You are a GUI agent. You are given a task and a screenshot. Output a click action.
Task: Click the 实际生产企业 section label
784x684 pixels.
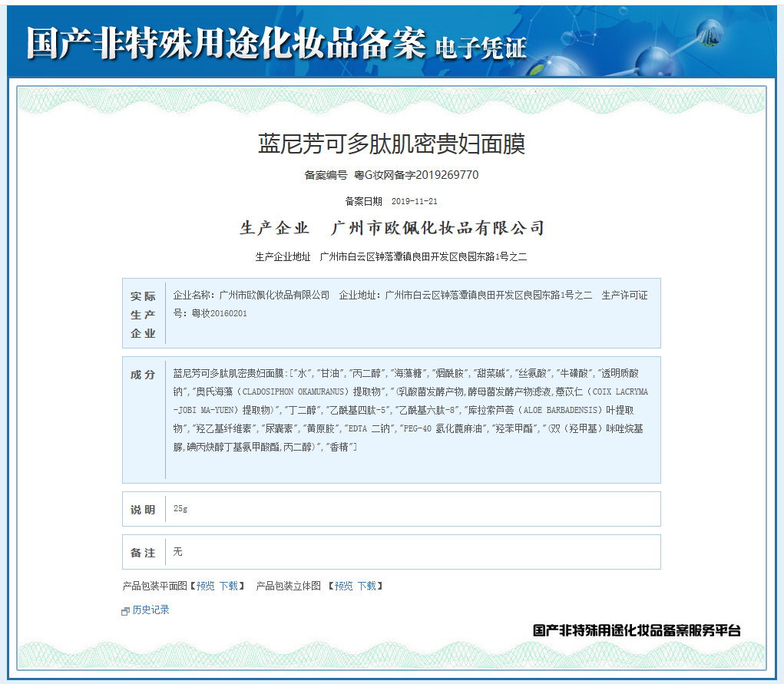coord(143,314)
